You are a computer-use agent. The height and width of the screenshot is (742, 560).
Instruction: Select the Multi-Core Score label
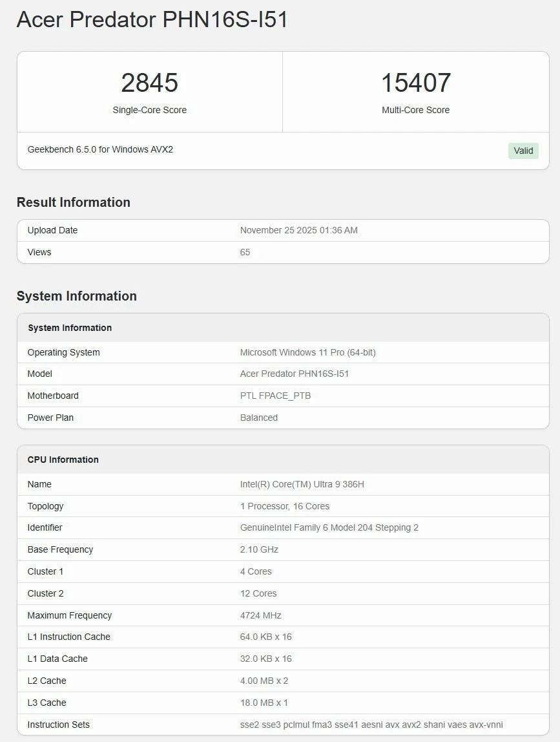[x=415, y=110]
